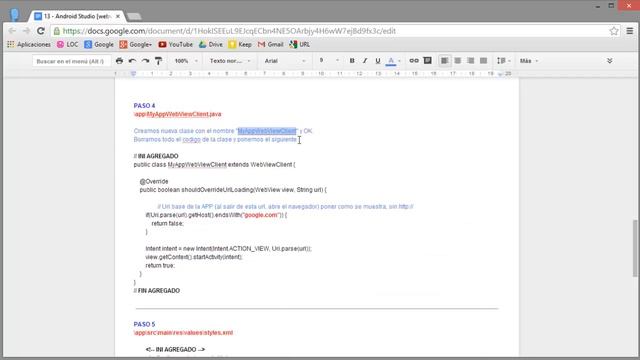Click the PASO 4 heading
Viewport: 640px width, 360px height.
[144, 106]
